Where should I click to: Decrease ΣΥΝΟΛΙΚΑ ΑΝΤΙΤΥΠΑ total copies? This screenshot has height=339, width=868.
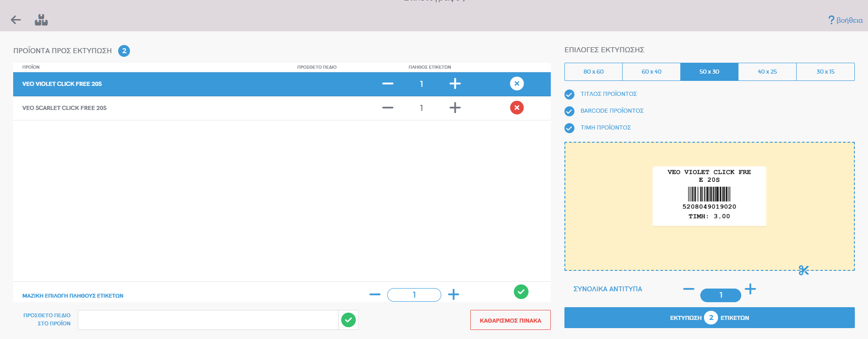coord(689,289)
